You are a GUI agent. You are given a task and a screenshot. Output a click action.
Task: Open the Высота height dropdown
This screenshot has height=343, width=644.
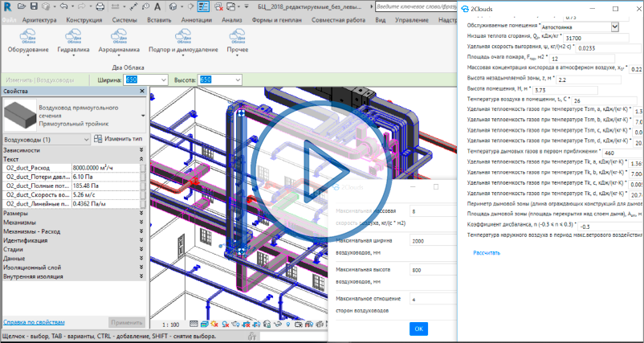[238, 80]
